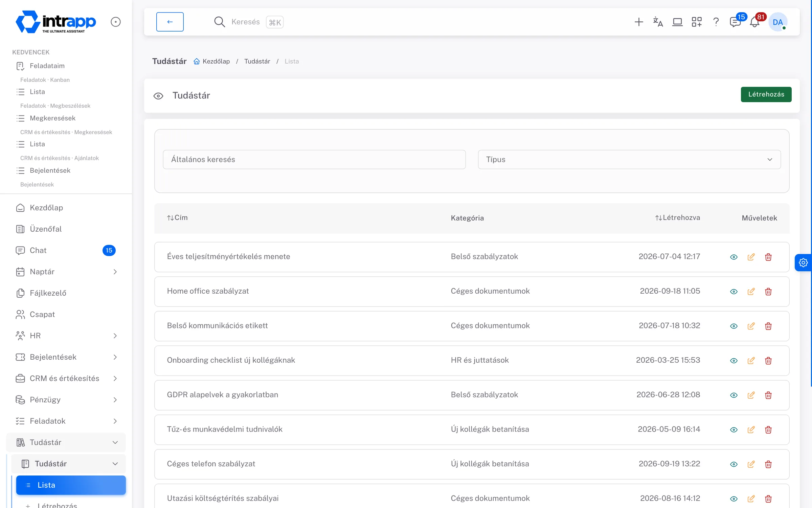Open the blue settings gear tab
This screenshot has height=508, width=812.
[x=803, y=262]
